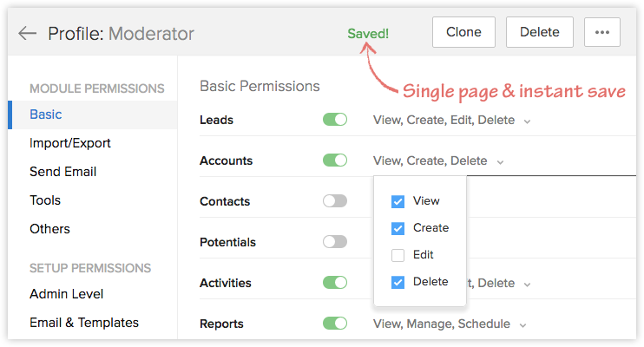This screenshot has width=644, height=347.
Task: Click the Delete profile button
Action: 539,33
